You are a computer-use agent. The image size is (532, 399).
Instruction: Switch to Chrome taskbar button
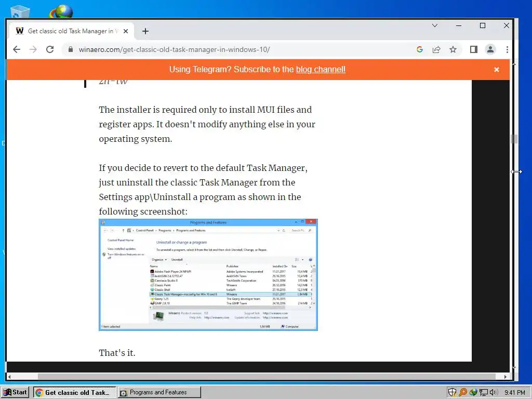[x=74, y=393]
